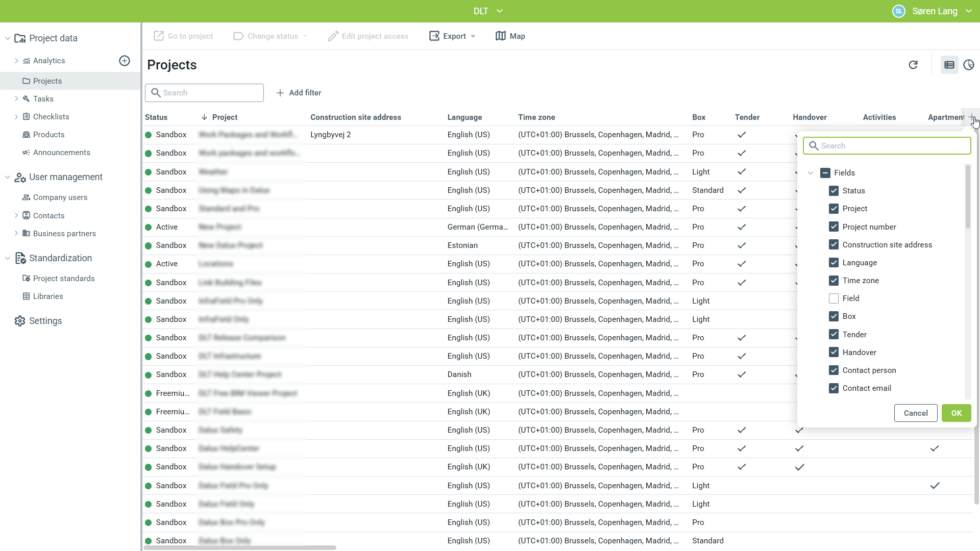The height and width of the screenshot is (551, 980).
Task: Collapse the Fields tree group
Action: pyautogui.click(x=811, y=173)
